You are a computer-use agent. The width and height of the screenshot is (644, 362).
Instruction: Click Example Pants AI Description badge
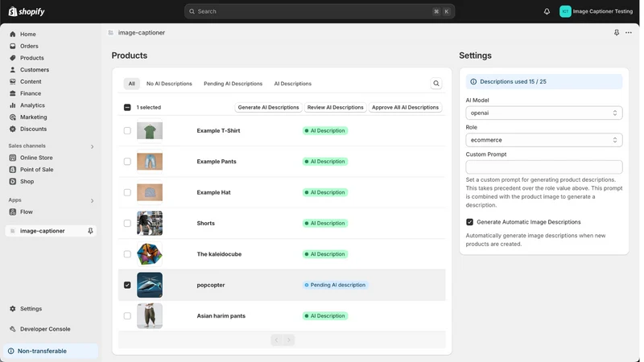(x=325, y=162)
